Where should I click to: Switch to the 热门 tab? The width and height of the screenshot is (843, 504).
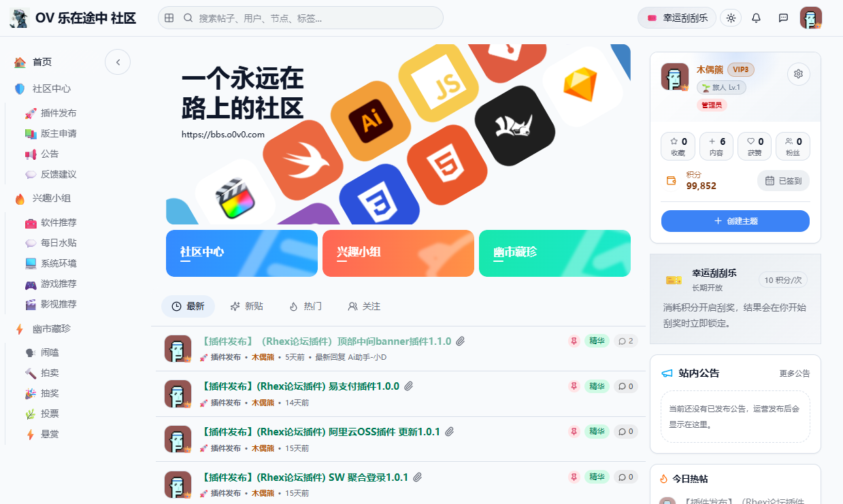click(x=305, y=307)
